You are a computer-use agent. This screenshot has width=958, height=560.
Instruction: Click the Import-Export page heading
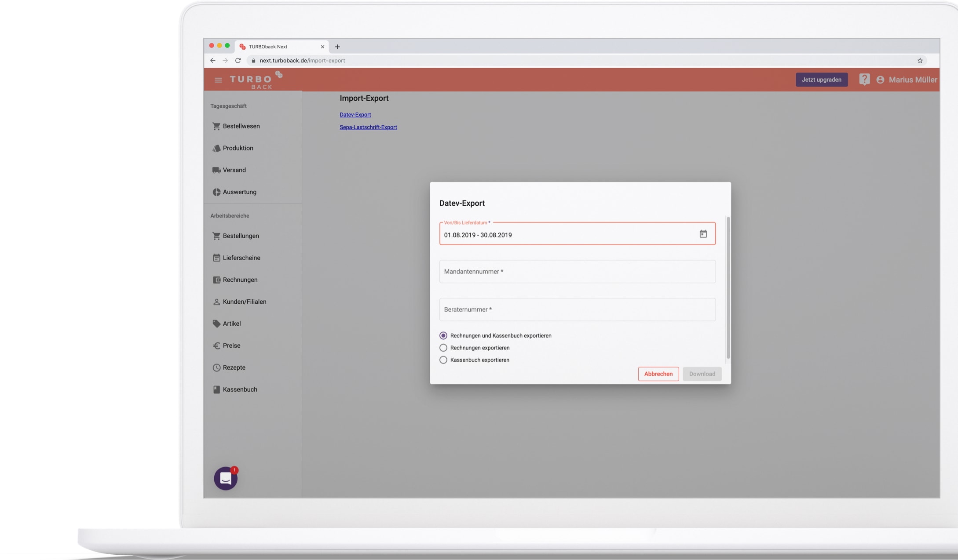pos(364,98)
